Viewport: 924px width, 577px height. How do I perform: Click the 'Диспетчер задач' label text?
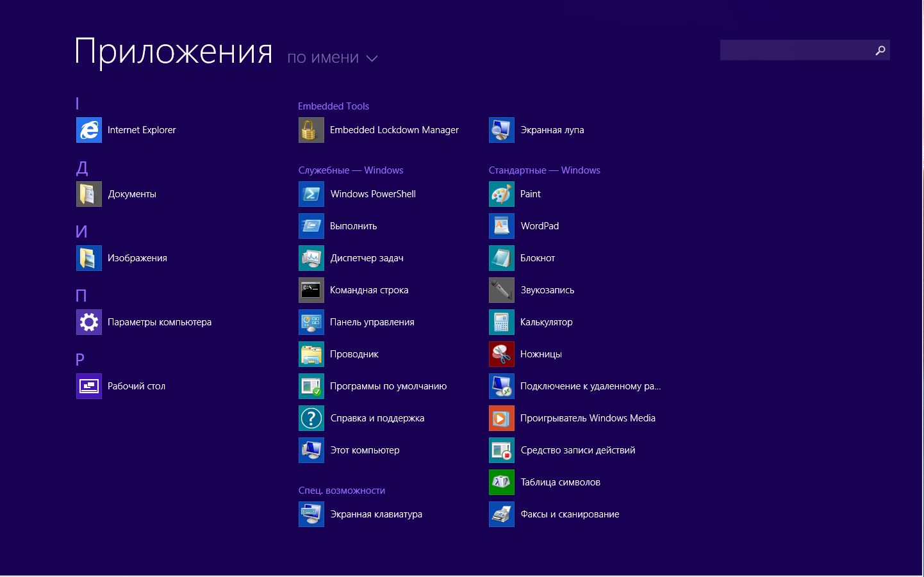click(367, 258)
